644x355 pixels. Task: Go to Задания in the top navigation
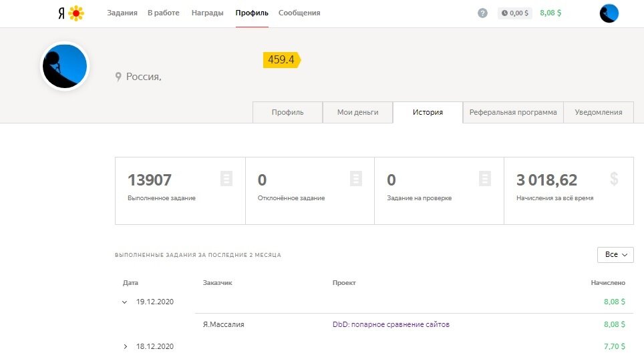122,13
